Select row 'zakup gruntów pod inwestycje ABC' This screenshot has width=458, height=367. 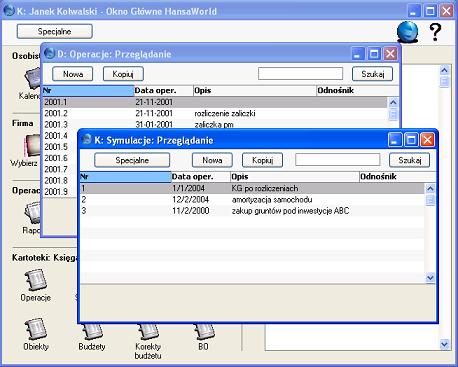point(252,211)
